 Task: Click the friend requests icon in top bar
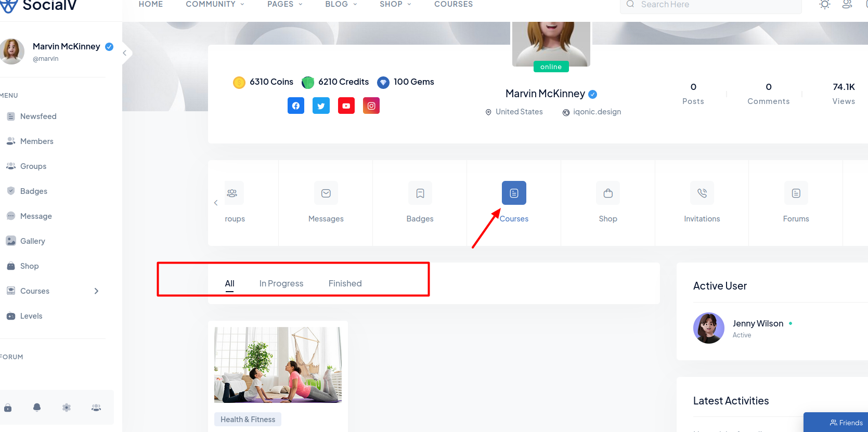847,4
